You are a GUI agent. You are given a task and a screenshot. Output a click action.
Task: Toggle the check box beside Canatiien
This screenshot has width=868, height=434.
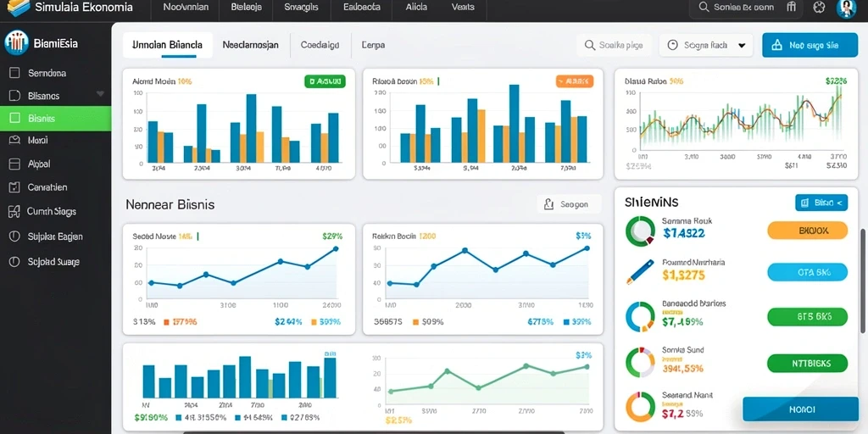tap(15, 187)
